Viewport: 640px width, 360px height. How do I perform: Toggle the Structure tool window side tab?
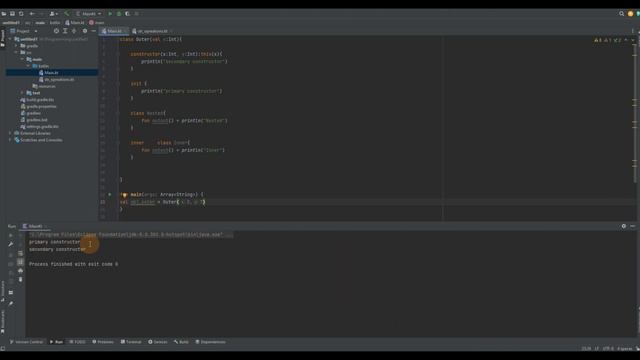pos(2,290)
